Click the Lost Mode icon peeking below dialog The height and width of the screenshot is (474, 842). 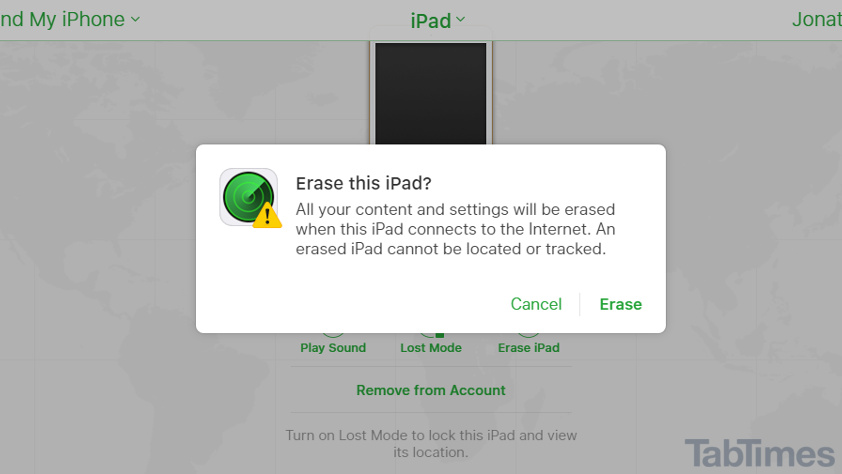431,336
